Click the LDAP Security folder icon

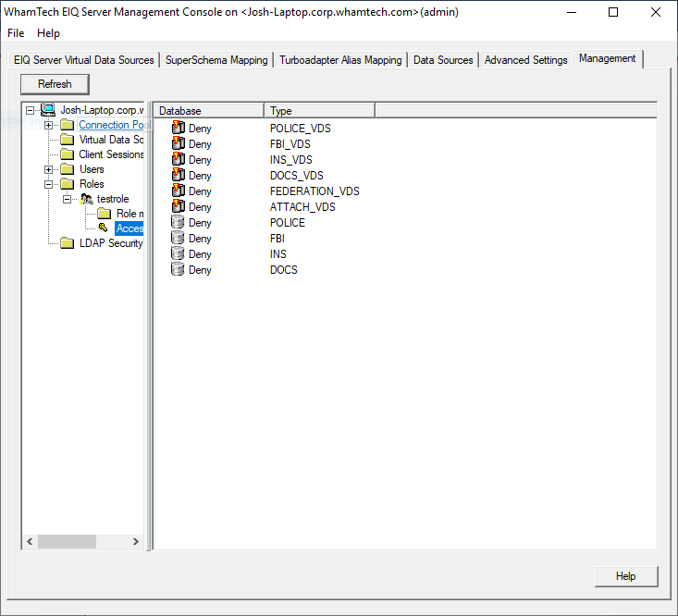point(67,243)
